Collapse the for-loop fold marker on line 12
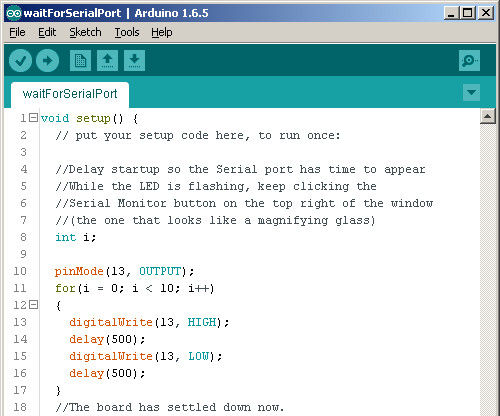This screenshot has height=416, width=500. [x=33, y=305]
